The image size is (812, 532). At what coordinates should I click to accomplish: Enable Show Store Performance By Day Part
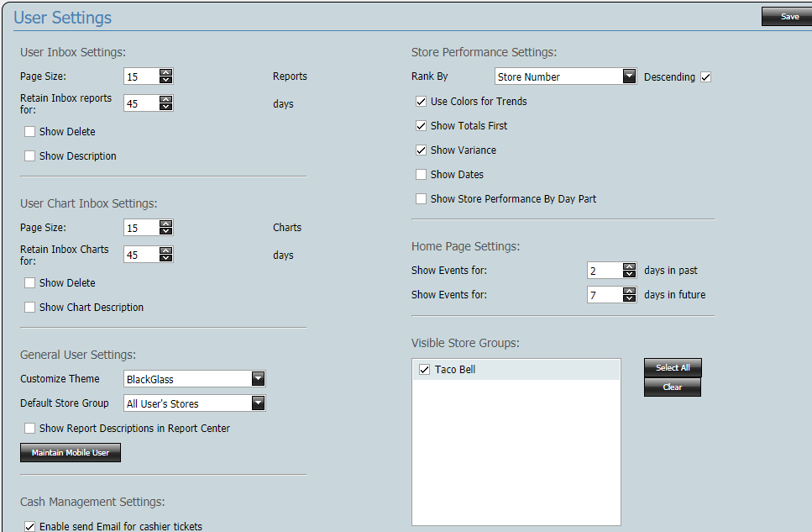(421, 198)
